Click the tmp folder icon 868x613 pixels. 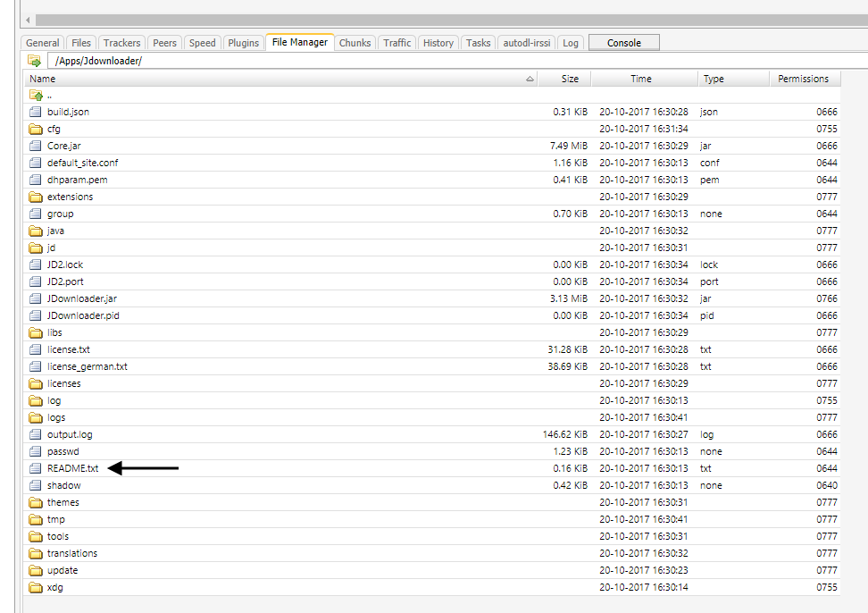click(36, 519)
